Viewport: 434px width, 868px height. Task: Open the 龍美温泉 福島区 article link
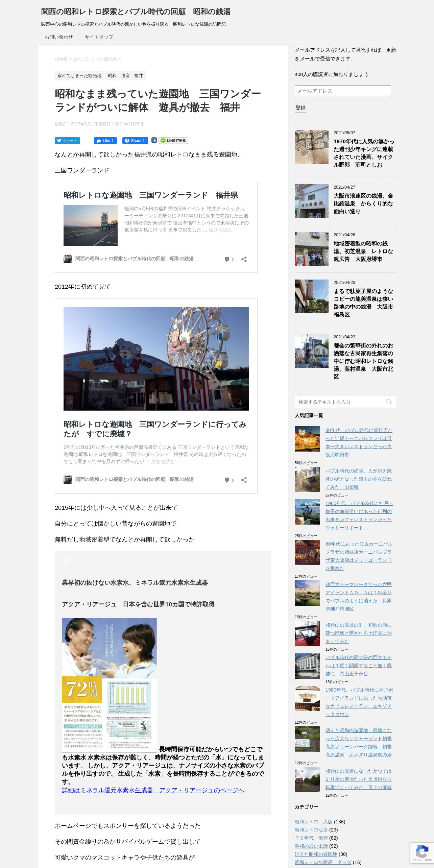coord(363,303)
